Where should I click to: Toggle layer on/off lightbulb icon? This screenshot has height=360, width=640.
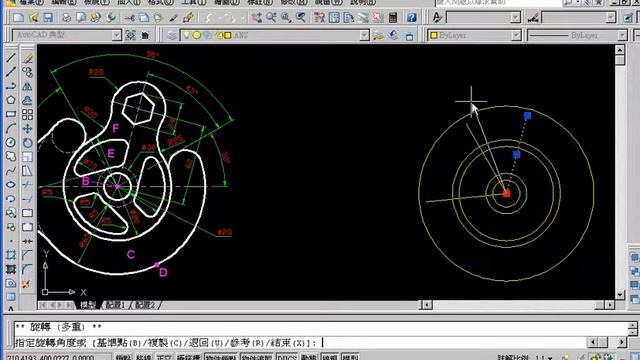pyautogui.click(x=187, y=36)
